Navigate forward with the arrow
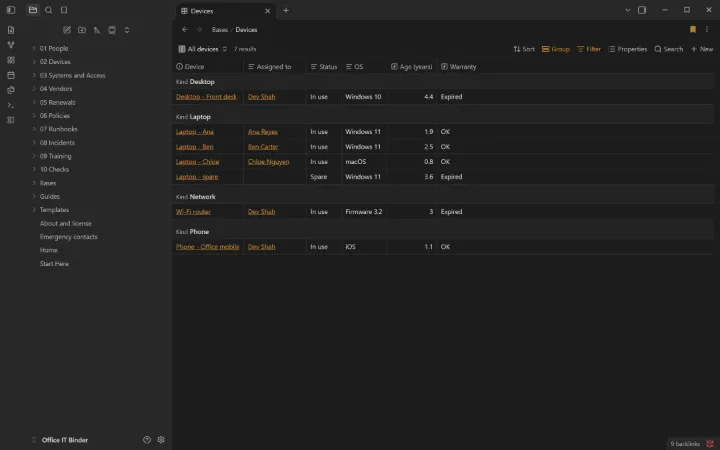 point(199,29)
